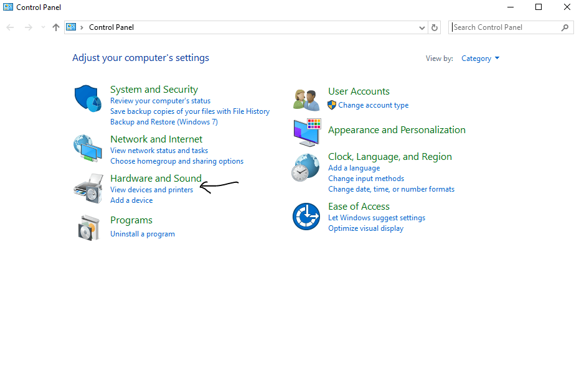Open the address bar history dropdown arrow
Viewport: 579px width, 392px height.
pyautogui.click(x=422, y=27)
